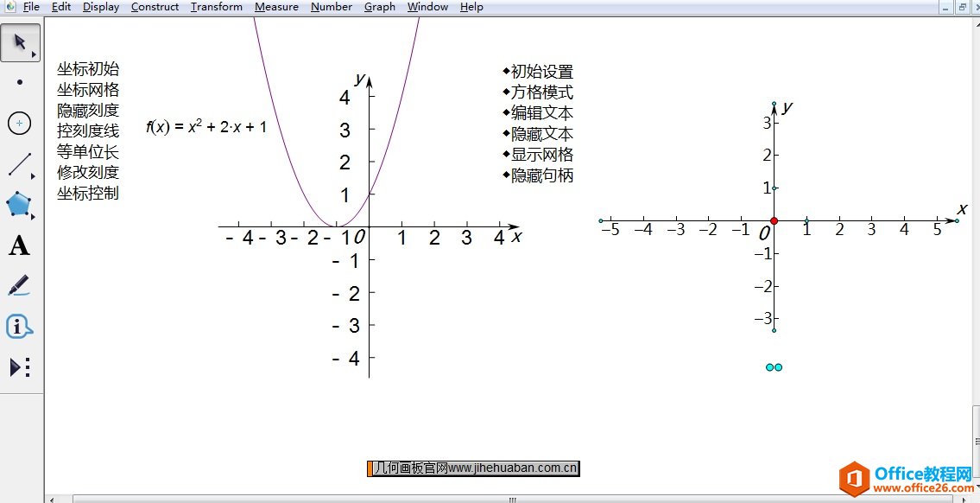The width and height of the screenshot is (980, 503).
Task: Toggle the 显示网格 action button
Action: coord(541,155)
